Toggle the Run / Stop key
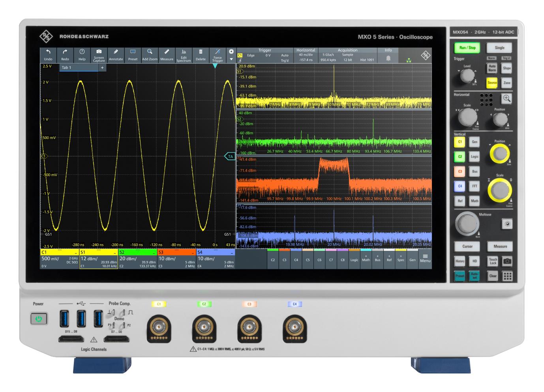This screenshot has width=544, height=392. pos(467,48)
